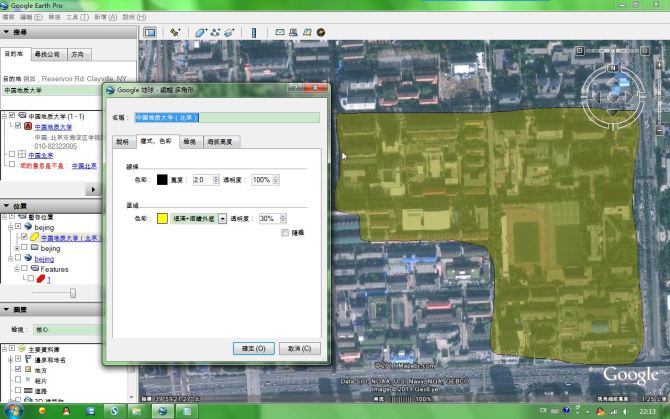670x419 pixels.
Task: Check the 道路 layer checkbox
Action: (18, 390)
